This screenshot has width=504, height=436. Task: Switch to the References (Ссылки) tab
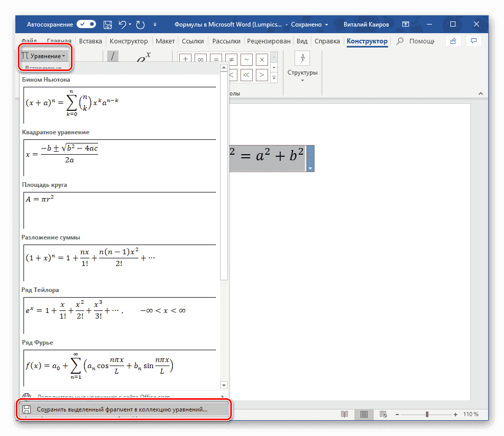193,41
